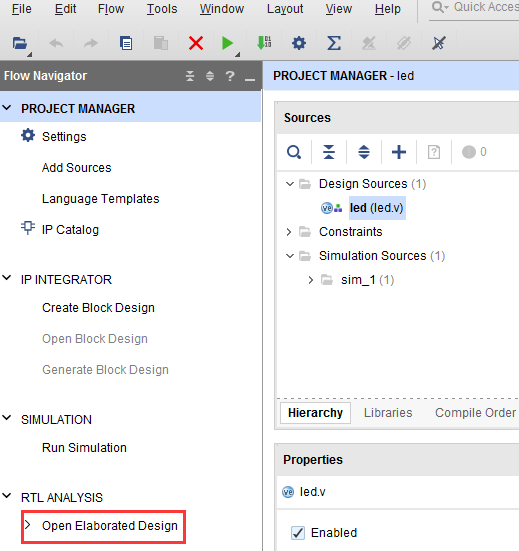
Task: Click the Generate Bitstream icon
Action: click(264, 43)
